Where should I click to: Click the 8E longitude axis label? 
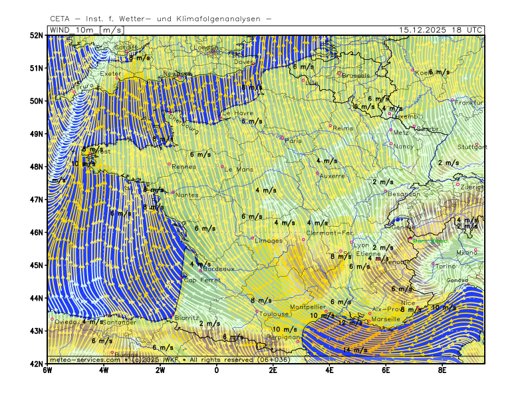[442, 369]
